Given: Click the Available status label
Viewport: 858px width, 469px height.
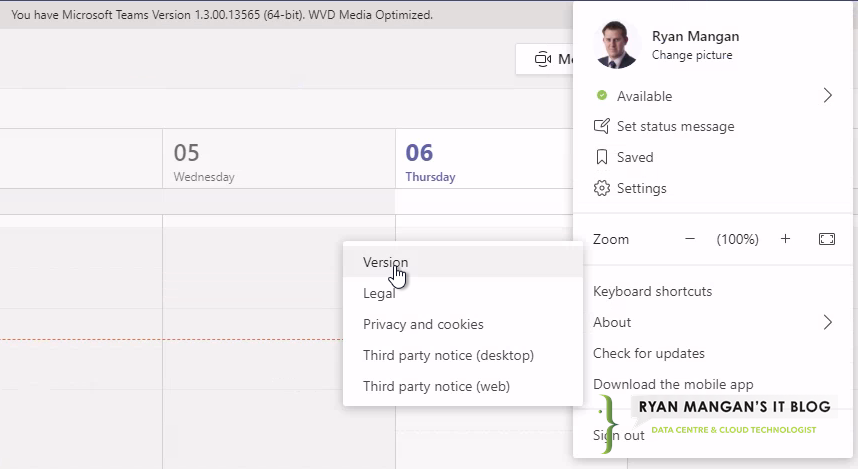Looking at the screenshot, I should pyautogui.click(x=644, y=96).
